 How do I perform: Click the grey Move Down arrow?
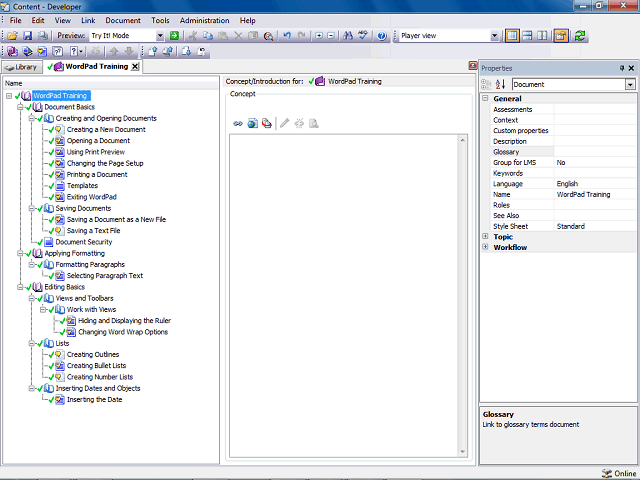click(x=129, y=51)
